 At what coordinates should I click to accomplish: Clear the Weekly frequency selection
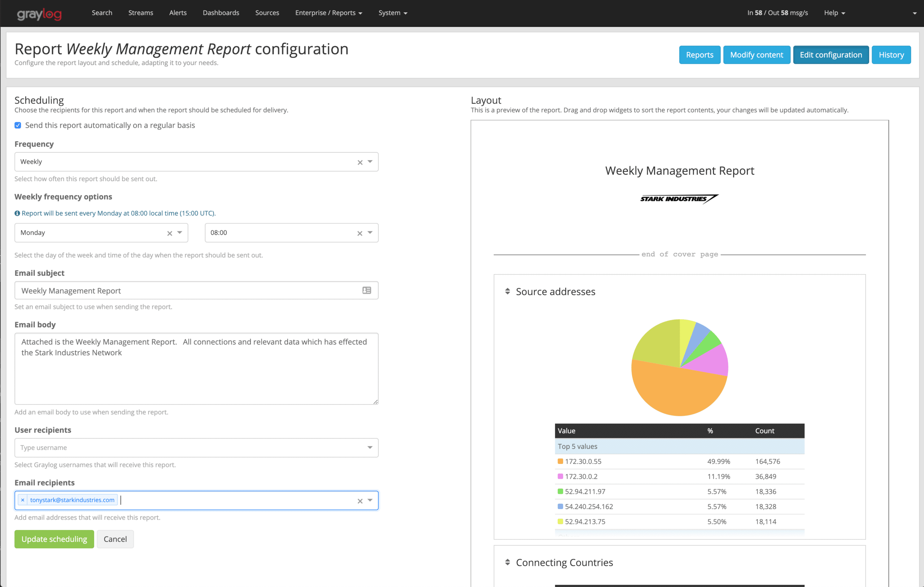pos(359,162)
